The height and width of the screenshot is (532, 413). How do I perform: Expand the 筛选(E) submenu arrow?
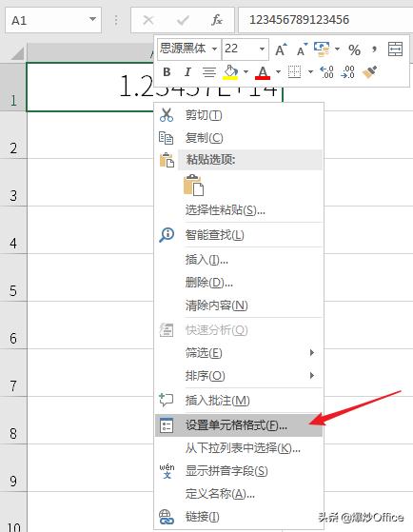312,353
